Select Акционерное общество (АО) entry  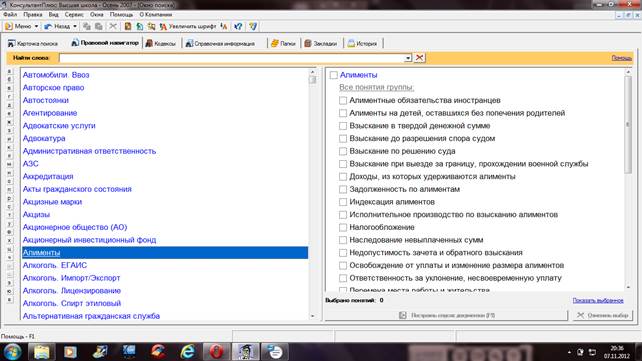click(75, 227)
